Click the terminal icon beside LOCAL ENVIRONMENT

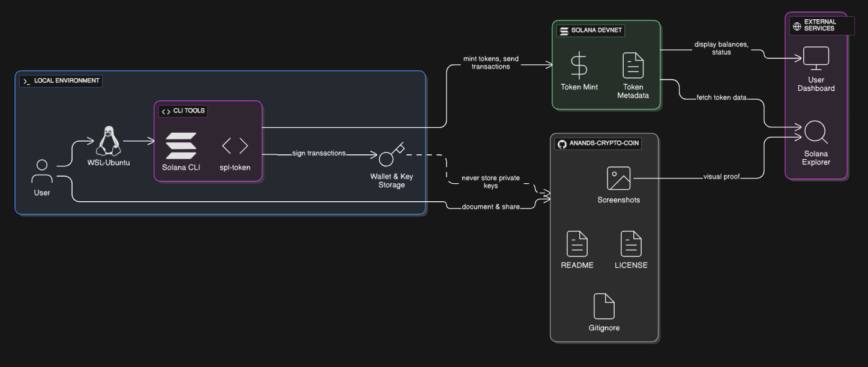[26, 81]
